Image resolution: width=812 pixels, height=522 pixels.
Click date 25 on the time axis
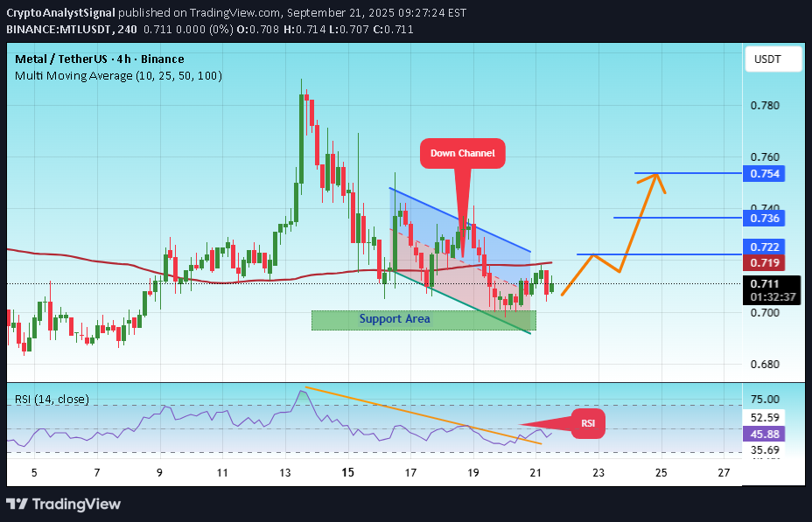[661, 472]
